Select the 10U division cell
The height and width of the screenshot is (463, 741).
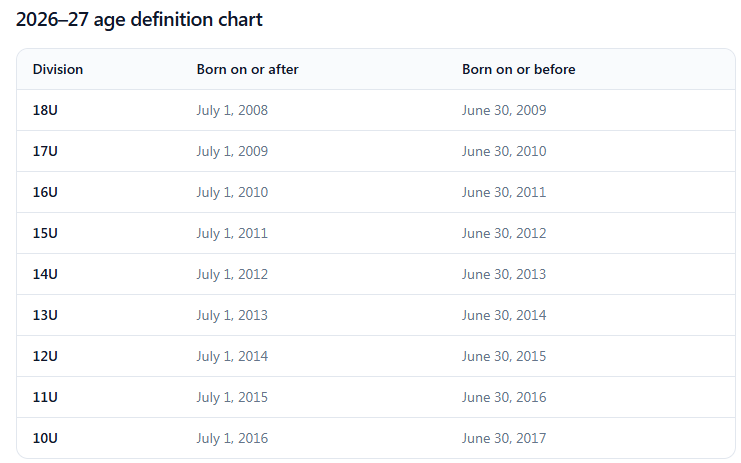coord(45,438)
